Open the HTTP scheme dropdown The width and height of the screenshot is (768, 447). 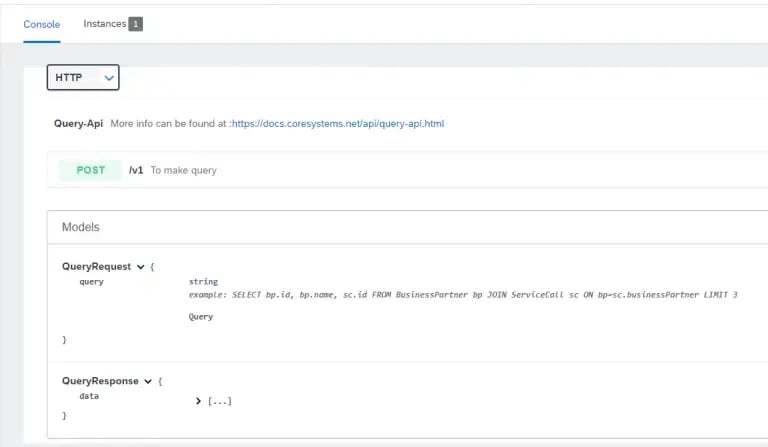83,77
